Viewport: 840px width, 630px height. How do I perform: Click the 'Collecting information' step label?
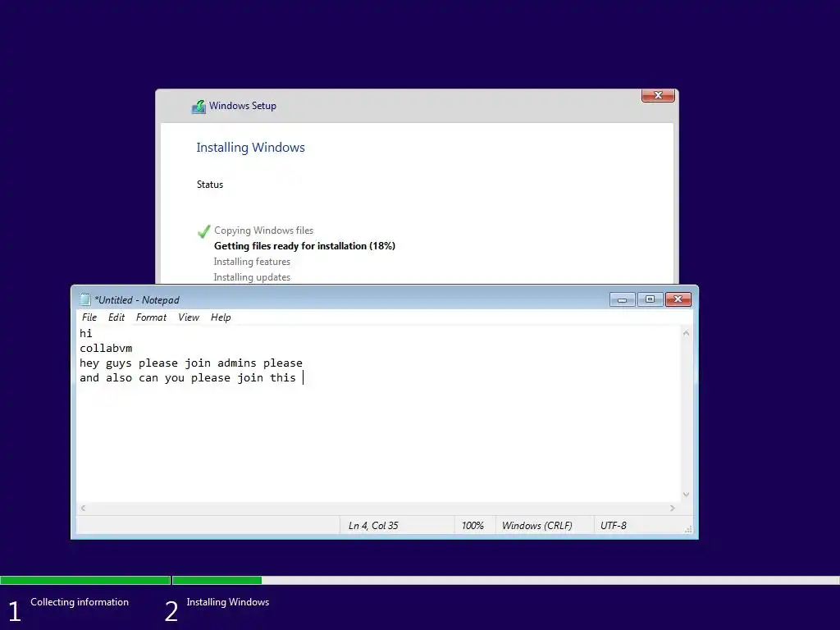(80, 602)
